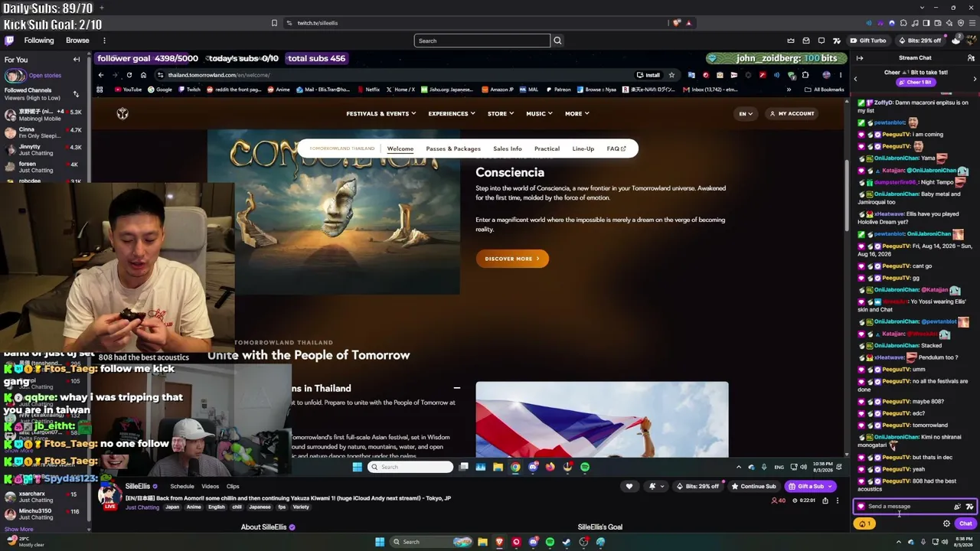
Task: Change followed channels sort order
Action: click(x=76, y=94)
